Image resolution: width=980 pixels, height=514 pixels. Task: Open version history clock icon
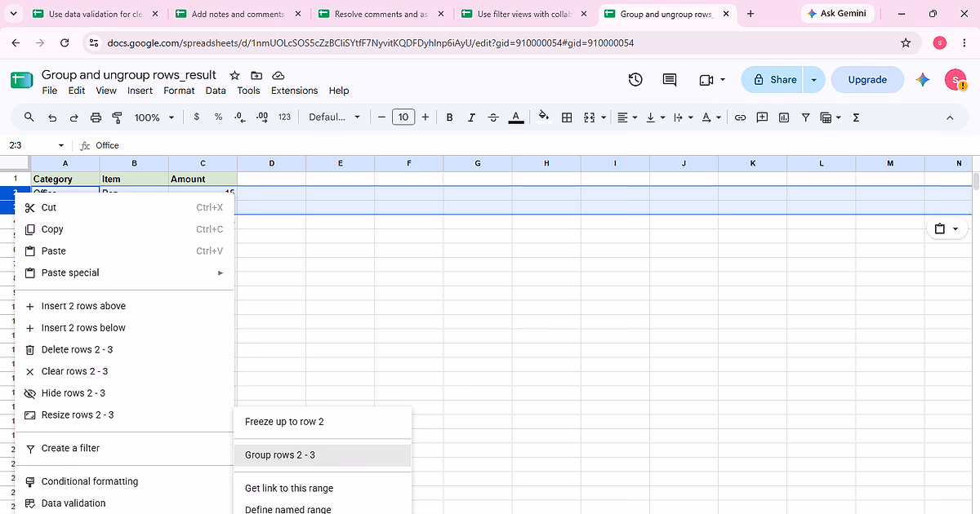pyautogui.click(x=635, y=80)
